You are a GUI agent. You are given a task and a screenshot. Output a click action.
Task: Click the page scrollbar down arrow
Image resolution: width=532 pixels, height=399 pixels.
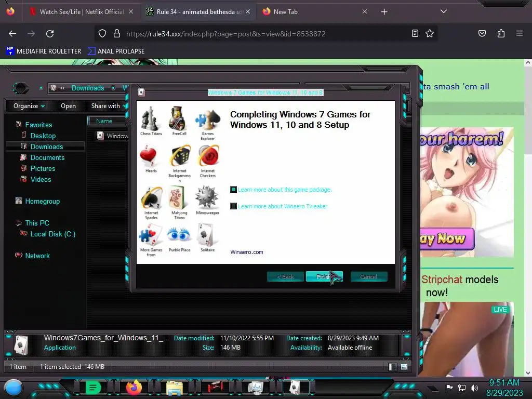coord(528,373)
